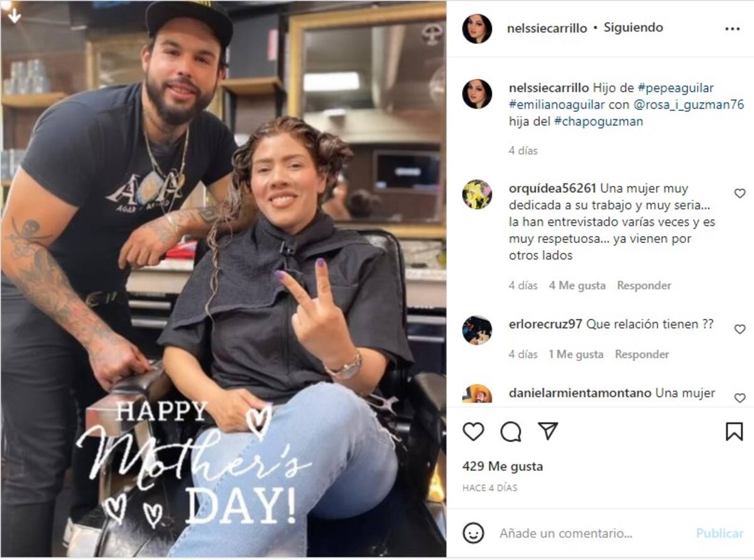Open comments via the speech bubble icon
The image size is (754, 560).
click(511, 431)
